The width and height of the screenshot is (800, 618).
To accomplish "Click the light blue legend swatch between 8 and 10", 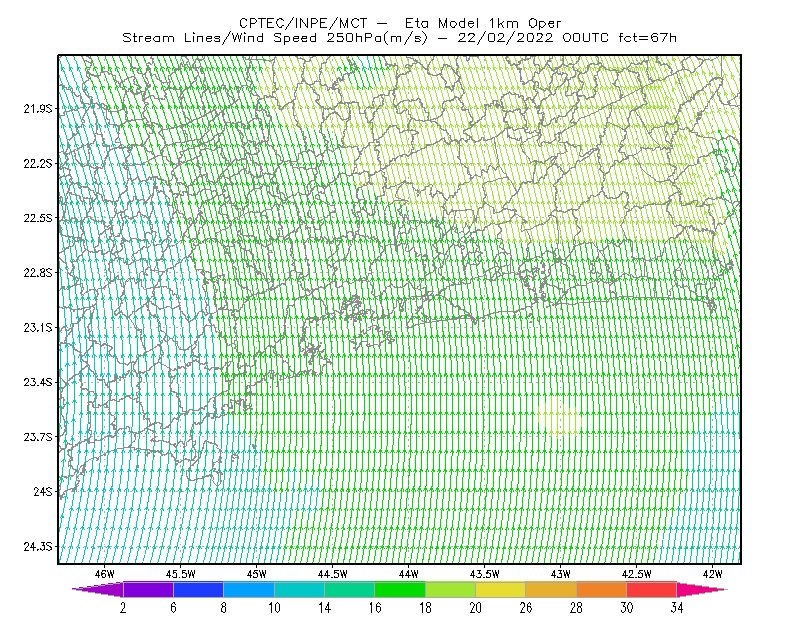I will click(249, 589).
